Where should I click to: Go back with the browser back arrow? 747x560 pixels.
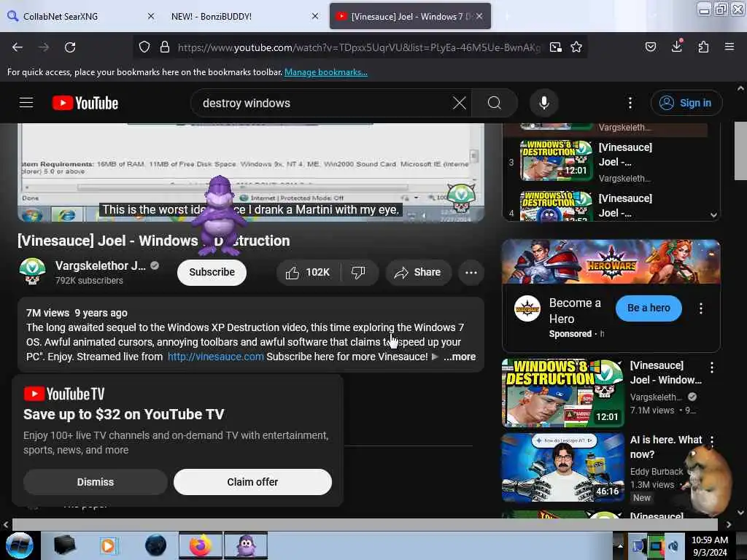pyautogui.click(x=18, y=47)
